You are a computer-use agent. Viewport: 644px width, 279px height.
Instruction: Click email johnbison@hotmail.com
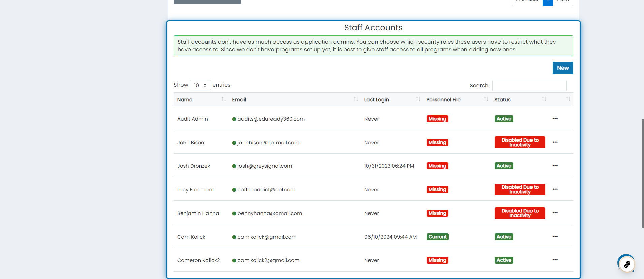pos(268,143)
